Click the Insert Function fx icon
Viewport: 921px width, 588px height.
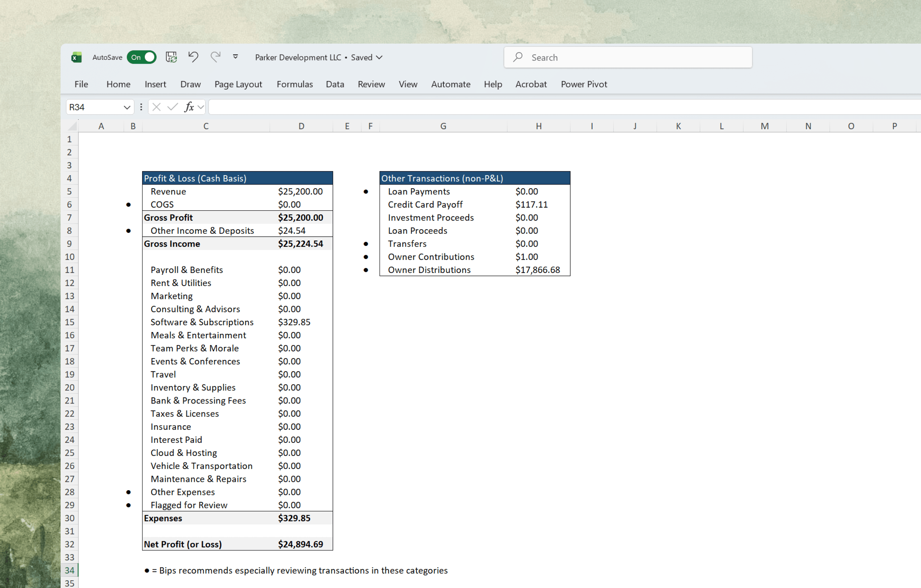(x=189, y=107)
